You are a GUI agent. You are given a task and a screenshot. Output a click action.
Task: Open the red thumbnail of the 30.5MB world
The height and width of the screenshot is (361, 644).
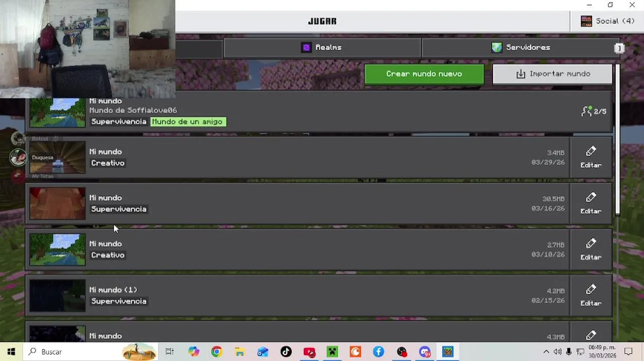pos(57,204)
